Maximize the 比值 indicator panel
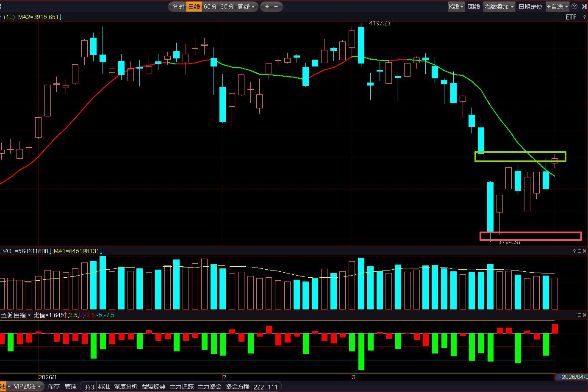 [x=580, y=315]
